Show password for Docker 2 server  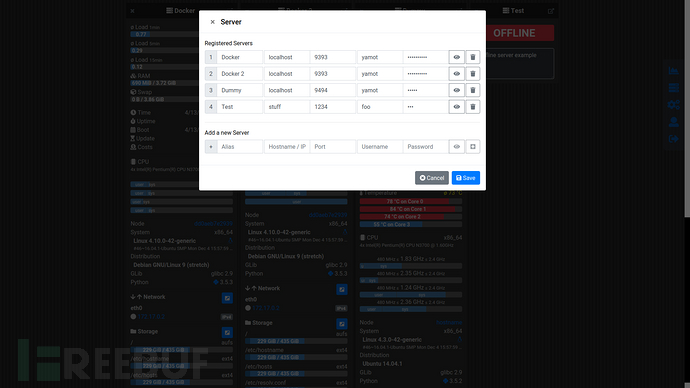(x=456, y=73)
